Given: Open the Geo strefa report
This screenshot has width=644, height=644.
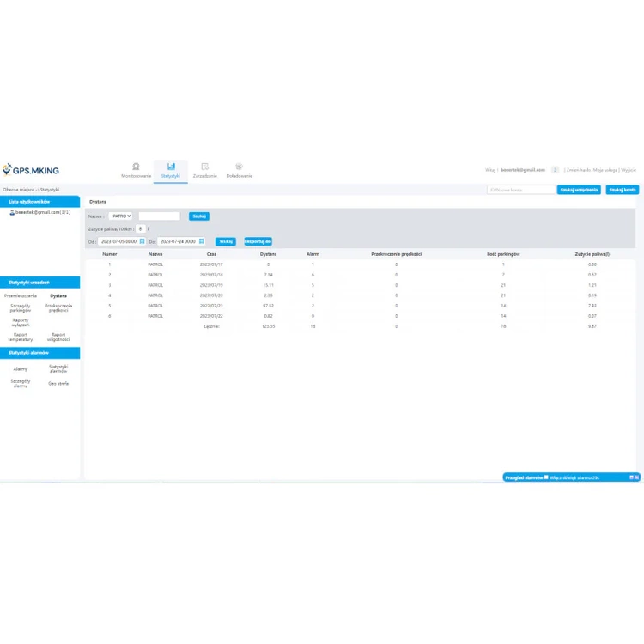Looking at the screenshot, I should (58, 383).
